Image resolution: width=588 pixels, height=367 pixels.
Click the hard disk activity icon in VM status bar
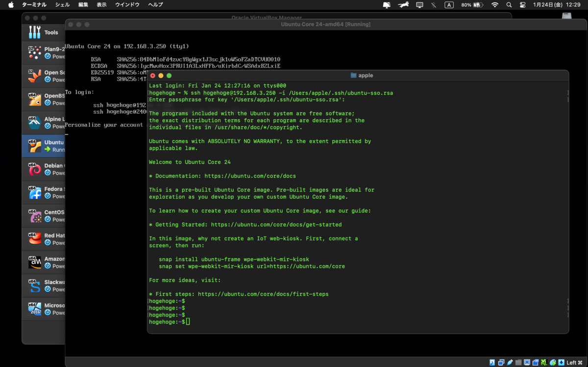click(x=492, y=363)
